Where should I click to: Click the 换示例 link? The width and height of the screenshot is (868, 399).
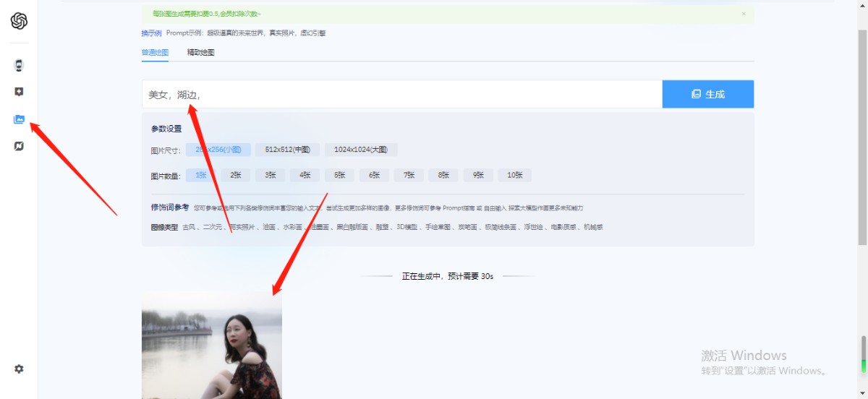pos(152,33)
